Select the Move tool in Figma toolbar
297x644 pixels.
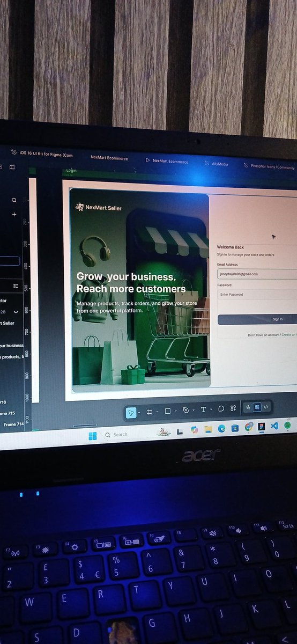click(x=130, y=412)
